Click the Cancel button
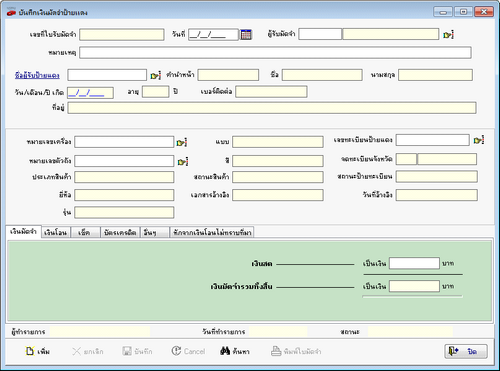 (x=188, y=351)
